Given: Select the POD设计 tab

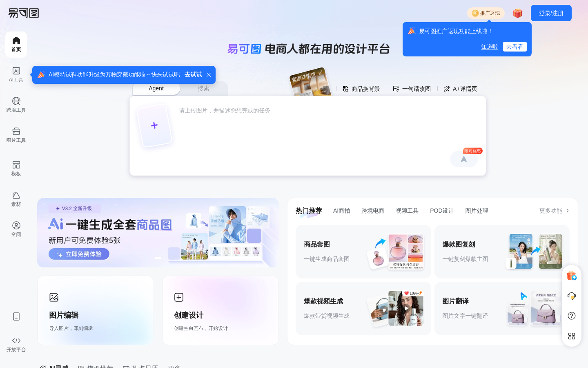Looking at the screenshot, I should click(x=442, y=211).
